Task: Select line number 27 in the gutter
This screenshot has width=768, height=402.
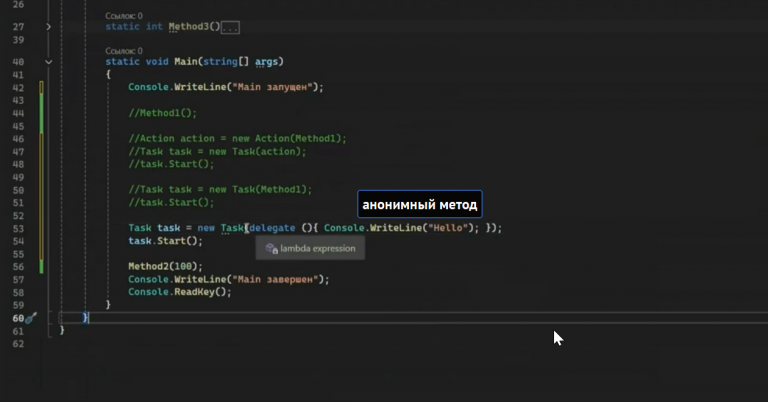Action: (18, 27)
